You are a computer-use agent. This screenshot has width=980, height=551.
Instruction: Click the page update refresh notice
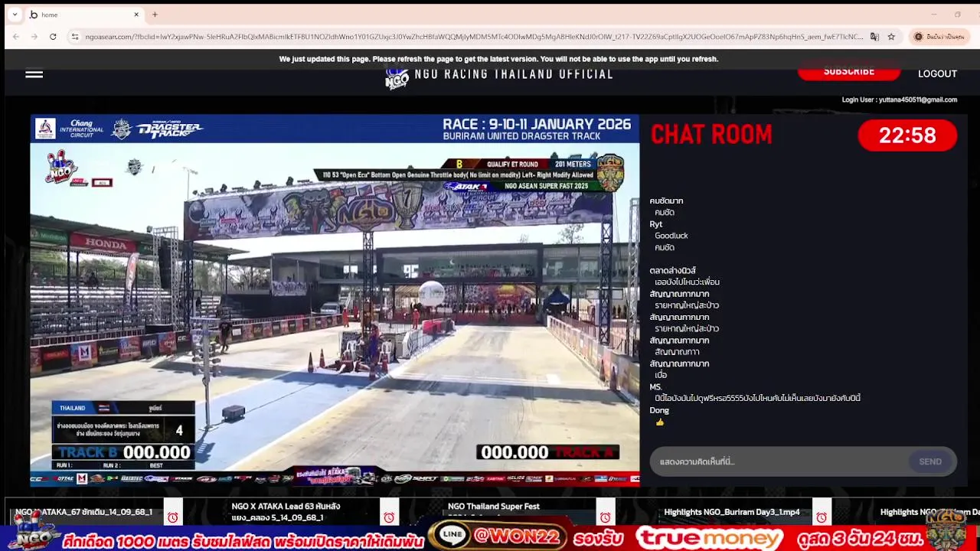click(498, 59)
